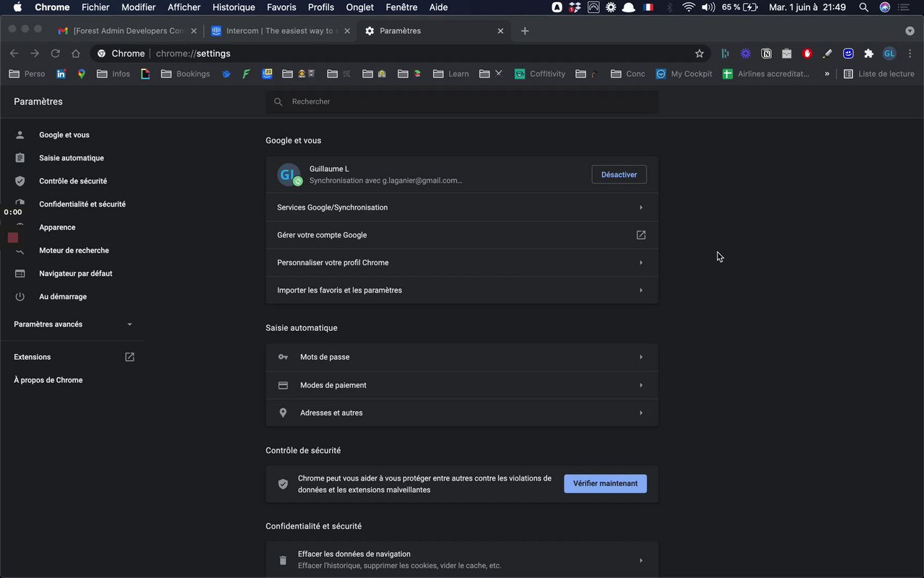Click the Désactiver sync button

(619, 175)
